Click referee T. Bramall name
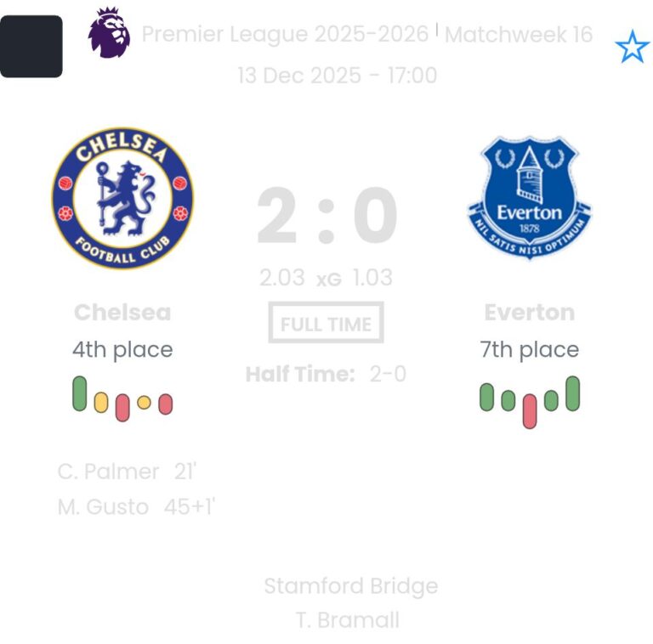The height and width of the screenshot is (644, 653). [x=347, y=620]
